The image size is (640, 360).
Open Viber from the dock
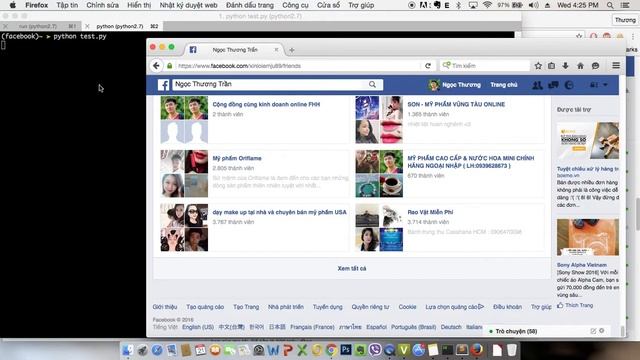[x=375, y=350]
